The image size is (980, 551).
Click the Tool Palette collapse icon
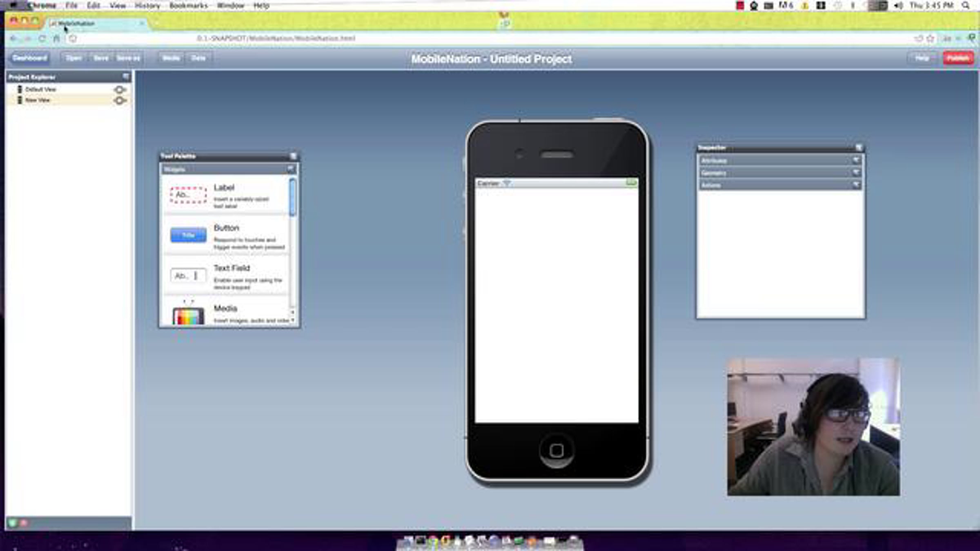(293, 156)
